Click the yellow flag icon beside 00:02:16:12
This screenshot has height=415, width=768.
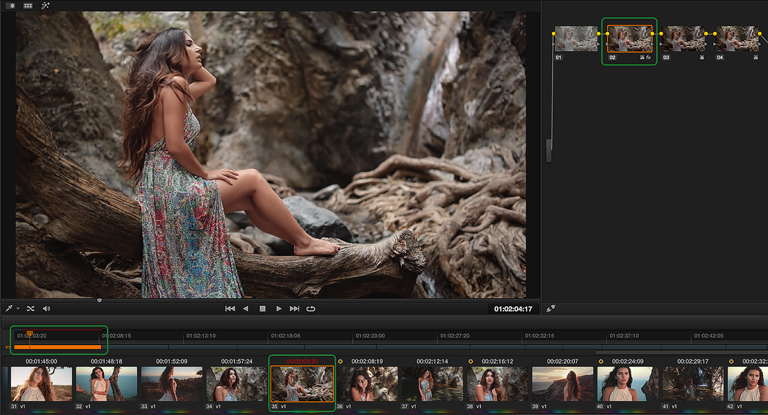[x=471, y=362]
